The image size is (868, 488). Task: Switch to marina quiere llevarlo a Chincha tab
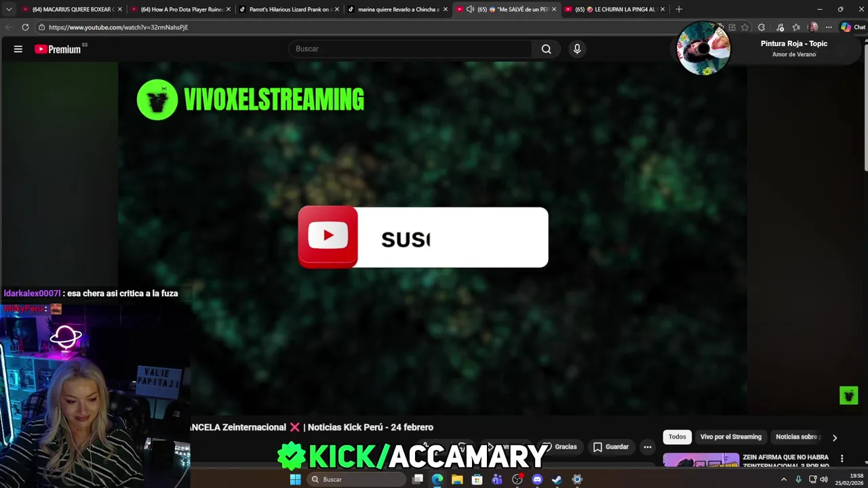coord(399,9)
